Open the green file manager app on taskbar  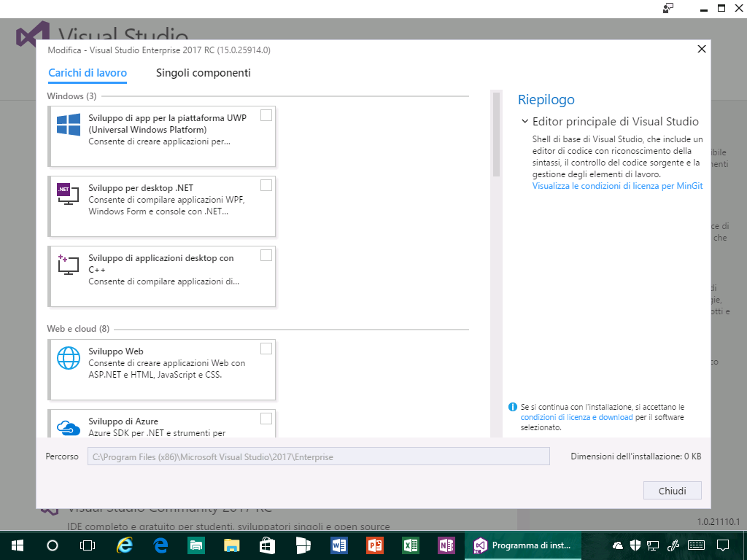(x=196, y=545)
